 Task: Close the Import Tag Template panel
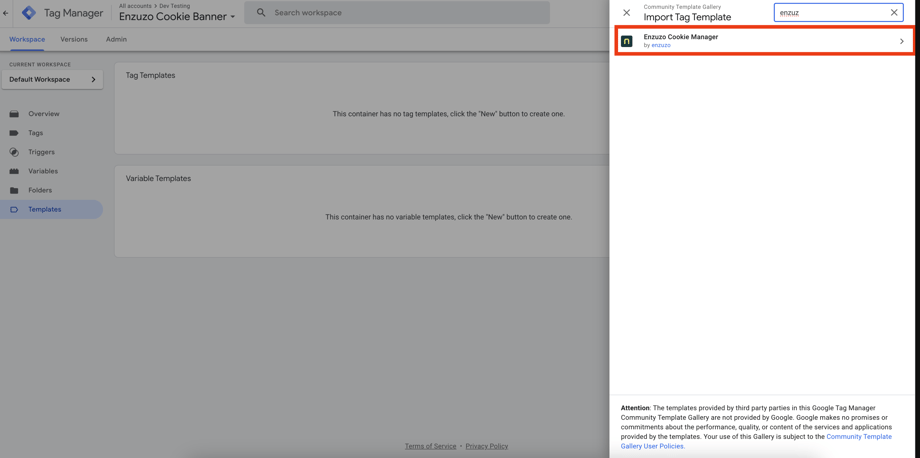point(627,12)
